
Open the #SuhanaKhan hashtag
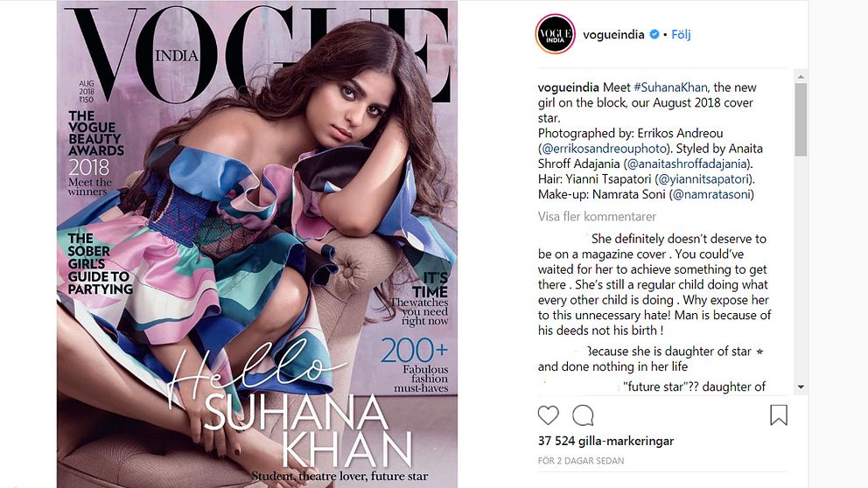[x=670, y=87]
